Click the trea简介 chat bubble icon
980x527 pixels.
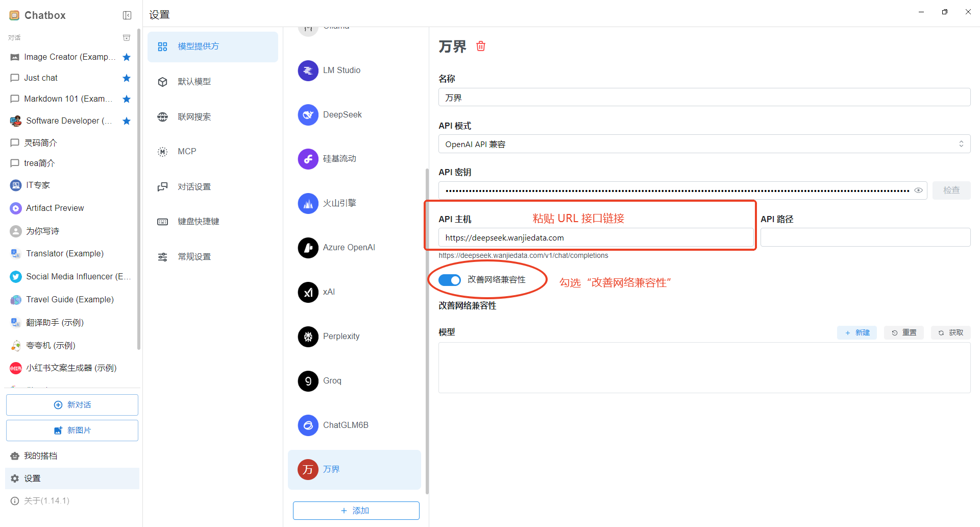15,163
